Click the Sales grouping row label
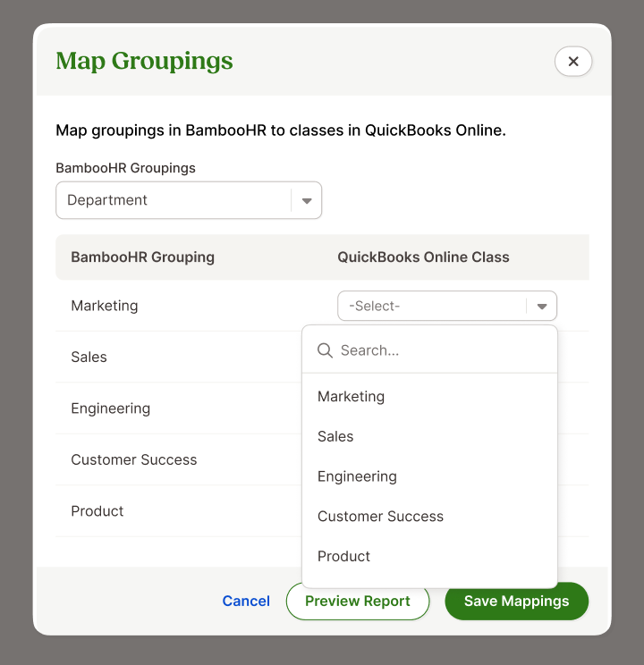Screen dimensions: 644x665 coord(89,358)
